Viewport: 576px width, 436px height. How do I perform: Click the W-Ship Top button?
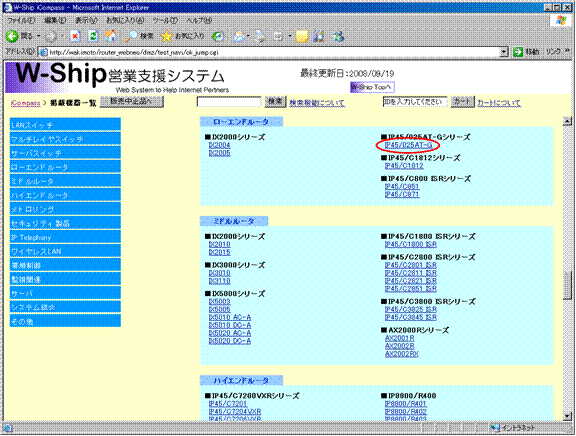372,87
